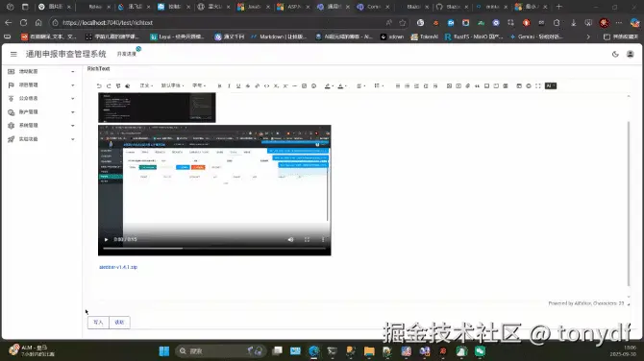Open the Gemini bookmark
644x361 pixels.
536,36
